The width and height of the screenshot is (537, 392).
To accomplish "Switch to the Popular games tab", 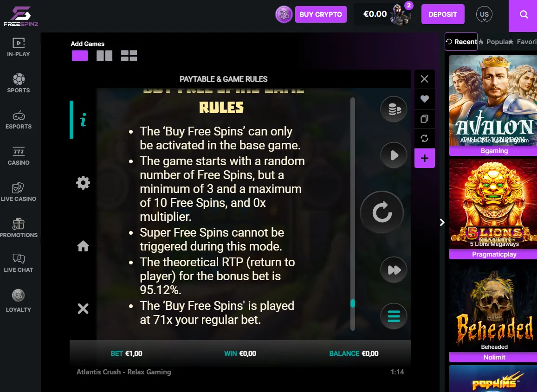I will coord(494,42).
